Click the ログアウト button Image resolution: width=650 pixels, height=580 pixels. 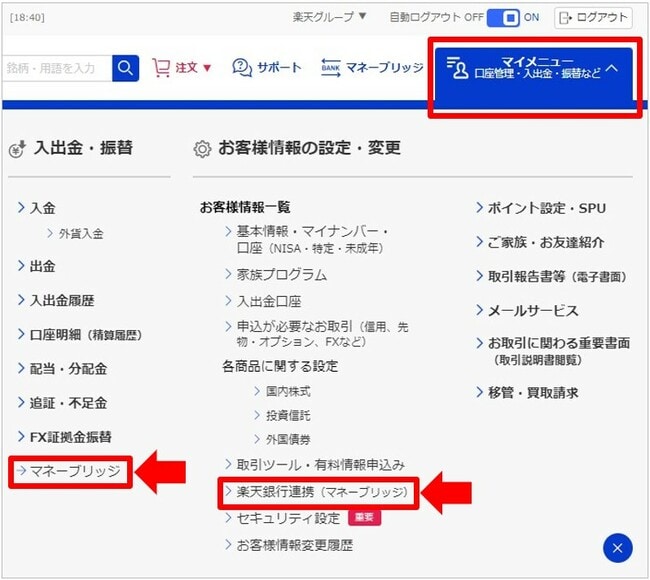pos(593,17)
